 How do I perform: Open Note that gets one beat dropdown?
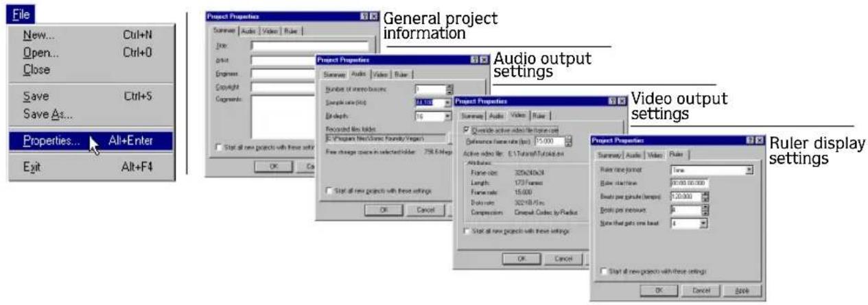click(x=704, y=223)
